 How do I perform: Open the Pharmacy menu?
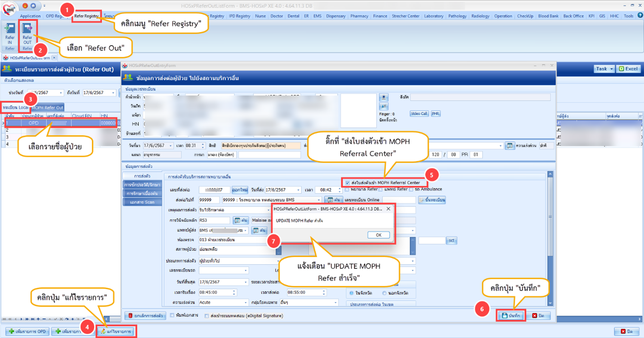pos(359,16)
